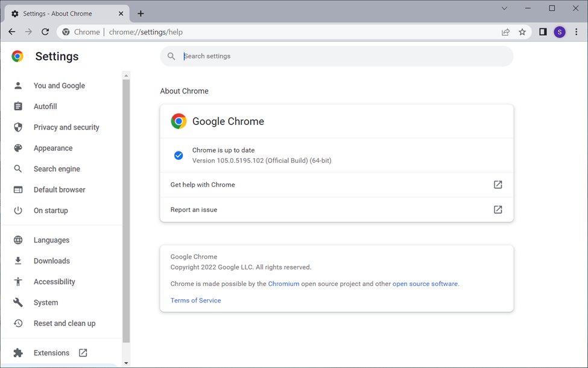Open the profile avatar S
This screenshot has width=588, height=368.
pos(560,32)
